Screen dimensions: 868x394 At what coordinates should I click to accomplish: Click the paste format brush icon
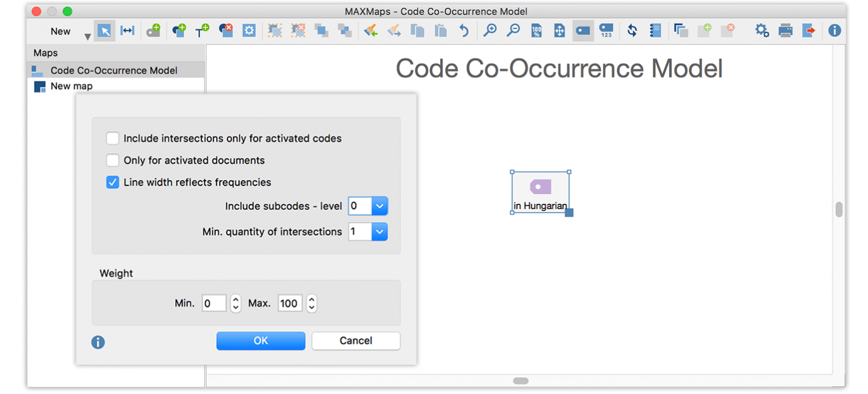click(394, 30)
